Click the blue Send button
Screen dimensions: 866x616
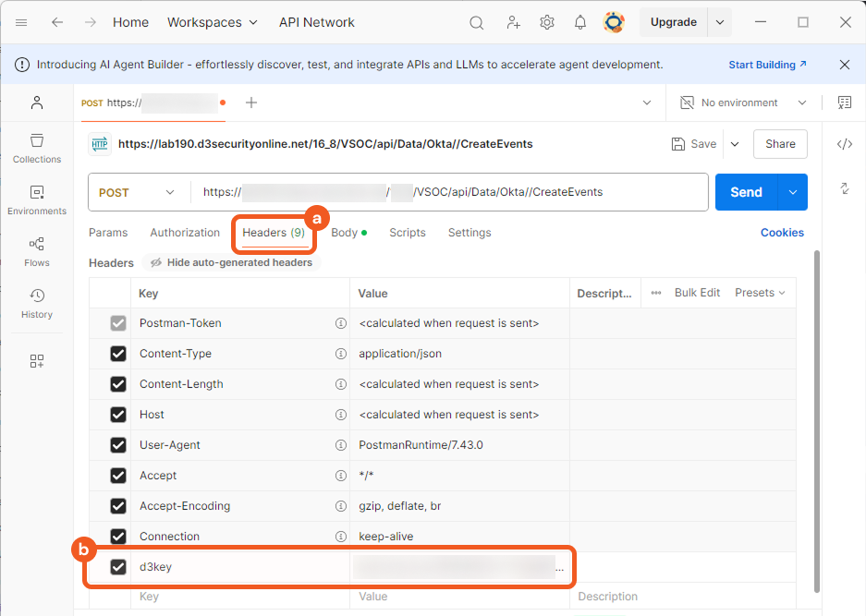pyautogui.click(x=746, y=192)
